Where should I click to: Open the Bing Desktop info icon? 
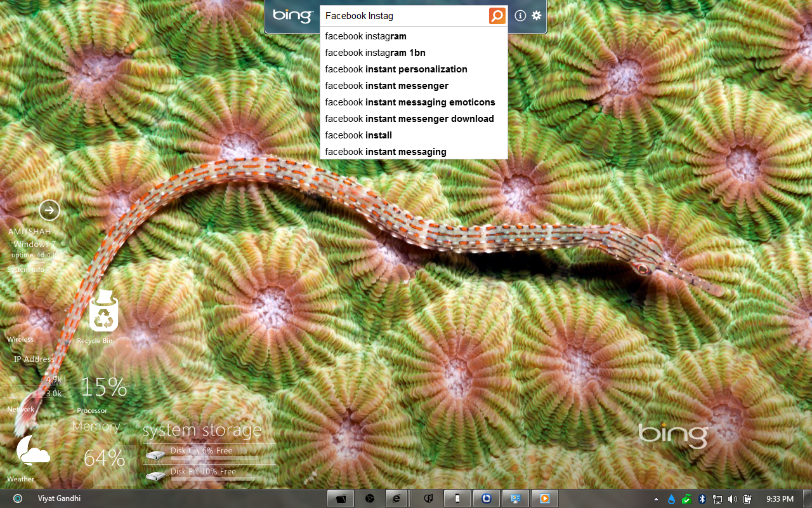(520, 15)
